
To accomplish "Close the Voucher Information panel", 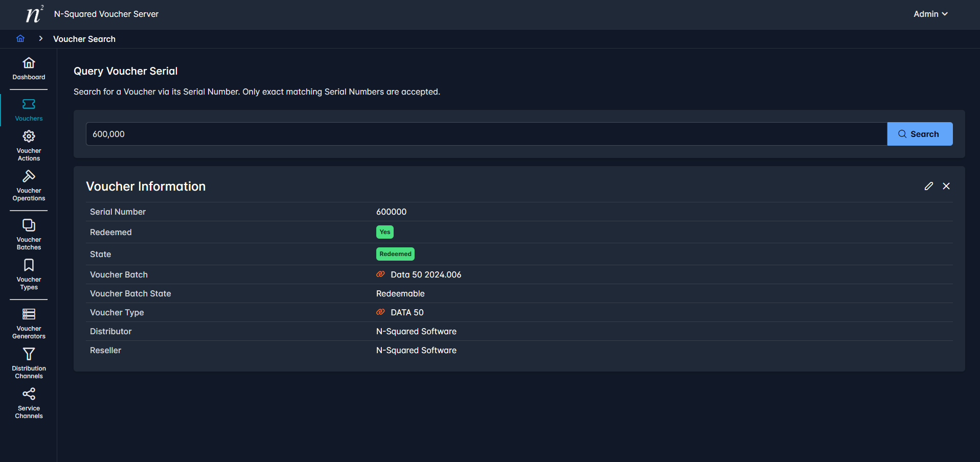I will (946, 186).
